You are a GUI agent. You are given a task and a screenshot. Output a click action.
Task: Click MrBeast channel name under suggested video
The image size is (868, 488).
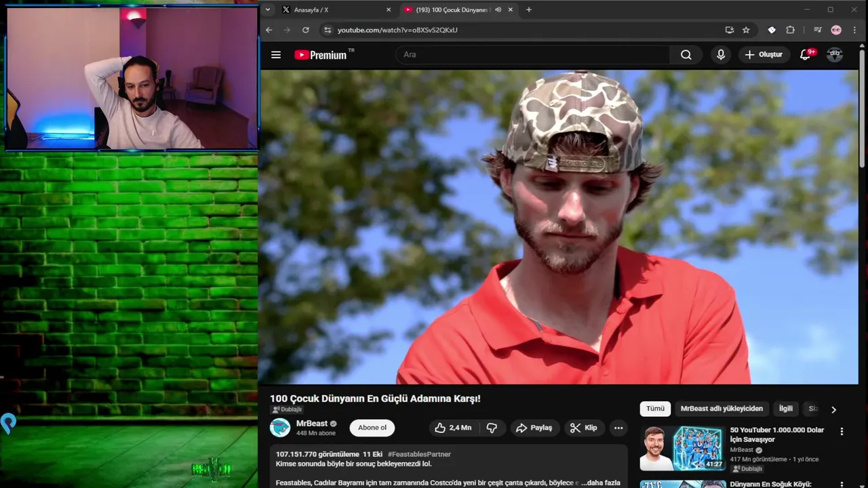(x=741, y=450)
